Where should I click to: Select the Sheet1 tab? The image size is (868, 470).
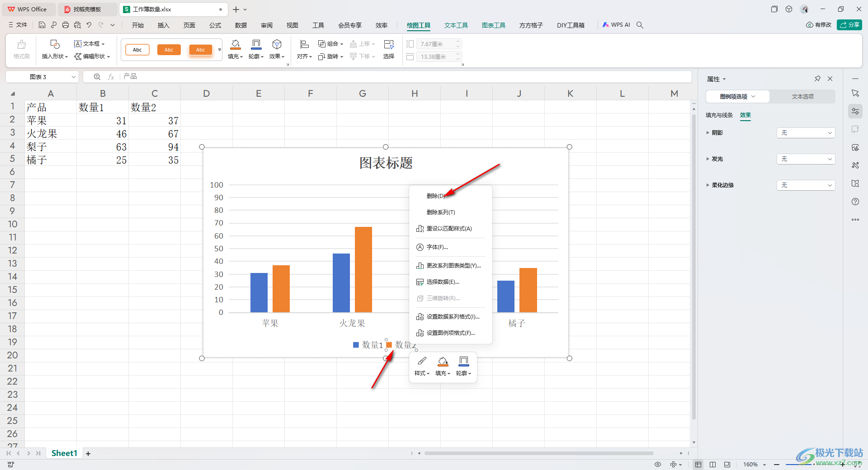pyautogui.click(x=64, y=453)
